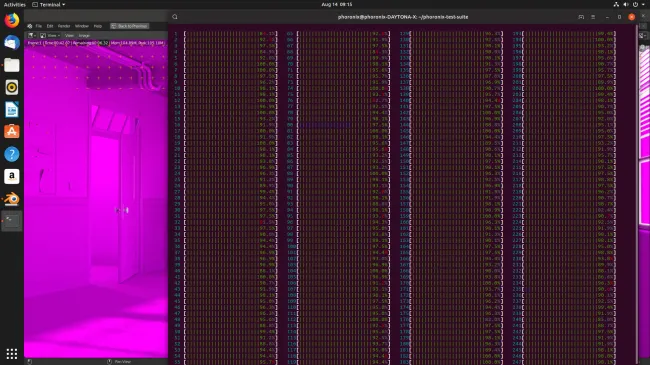Open Thunderbird mail from the dock
This screenshot has height=365, width=650.
[12, 43]
